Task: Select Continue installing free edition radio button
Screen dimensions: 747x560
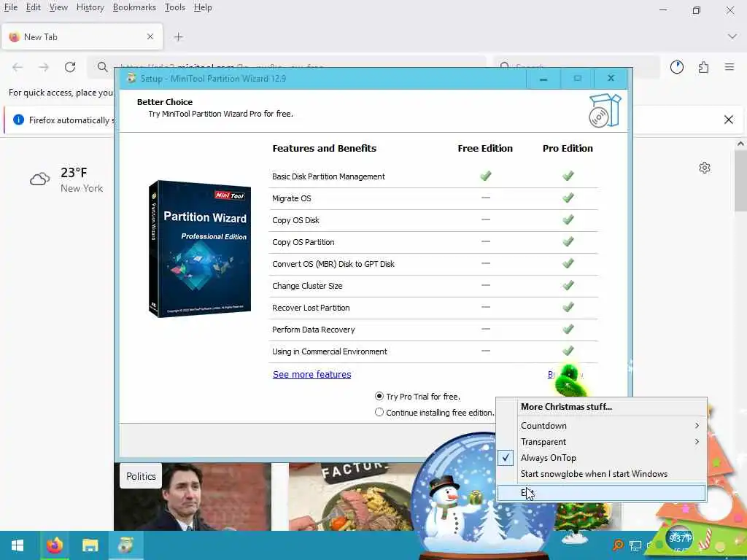Action: click(x=379, y=413)
